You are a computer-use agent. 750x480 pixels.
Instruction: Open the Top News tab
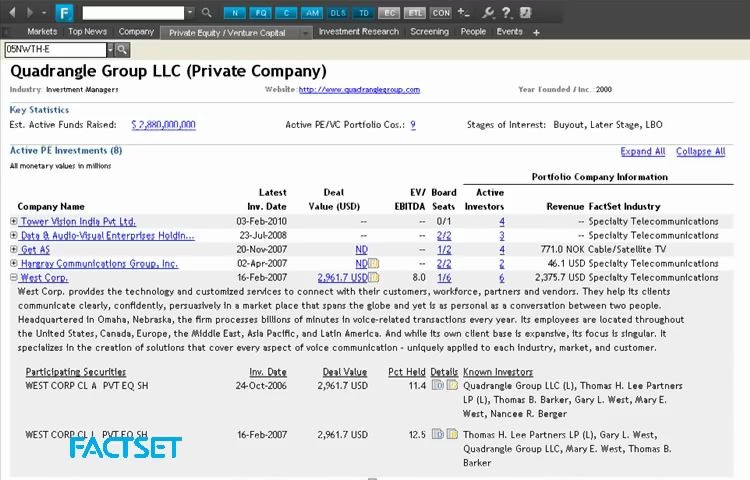pyautogui.click(x=88, y=32)
